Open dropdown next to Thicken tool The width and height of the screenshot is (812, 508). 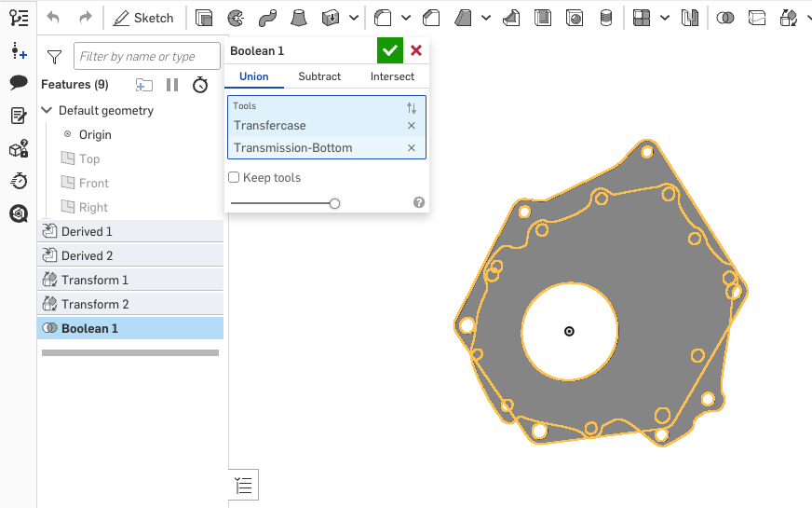[354, 18]
